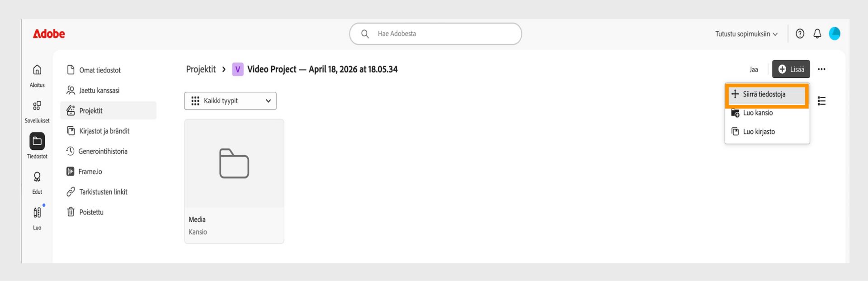The height and width of the screenshot is (281, 868).
Task: Open the Sovellukset apps icon
Action: click(37, 105)
